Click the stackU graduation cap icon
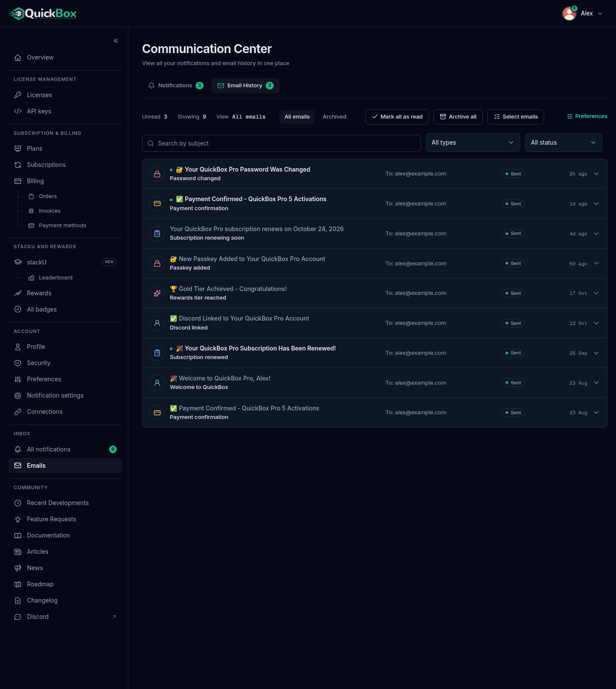This screenshot has width=616, height=689. (x=18, y=262)
